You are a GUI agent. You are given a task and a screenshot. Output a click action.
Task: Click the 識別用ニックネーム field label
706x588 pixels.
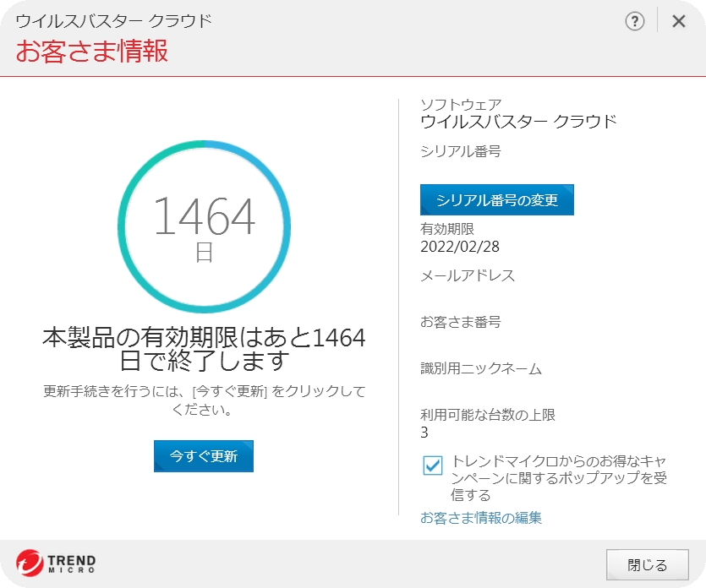pyautogui.click(x=467, y=368)
